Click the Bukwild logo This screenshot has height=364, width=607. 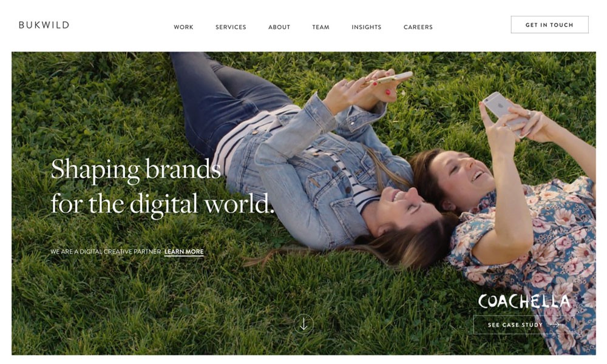pyautogui.click(x=44, y=25)
